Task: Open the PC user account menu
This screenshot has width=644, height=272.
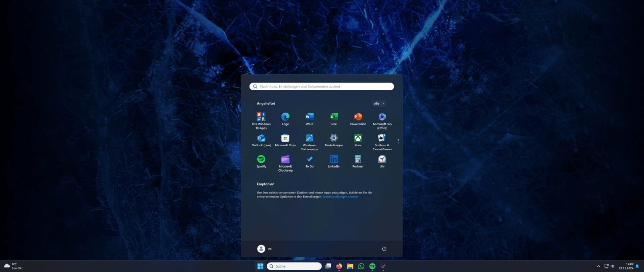Action: [265, 249]
